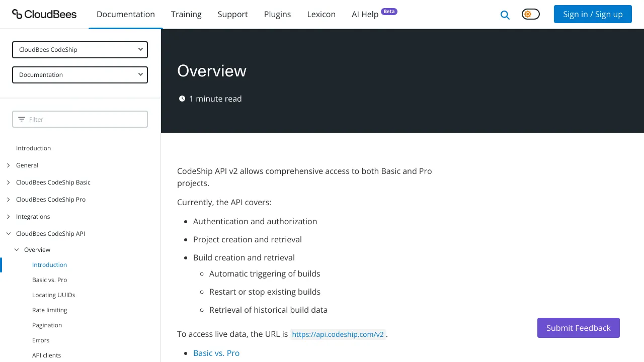
Task: Click 'Authentication and authorization' bullet text
Action: (x=255, y=222)
